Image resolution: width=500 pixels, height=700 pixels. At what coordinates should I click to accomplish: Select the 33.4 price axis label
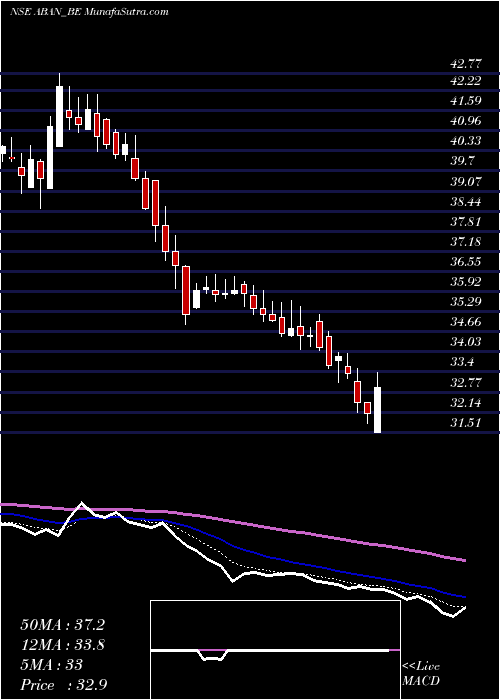click(x=462, y=362)
